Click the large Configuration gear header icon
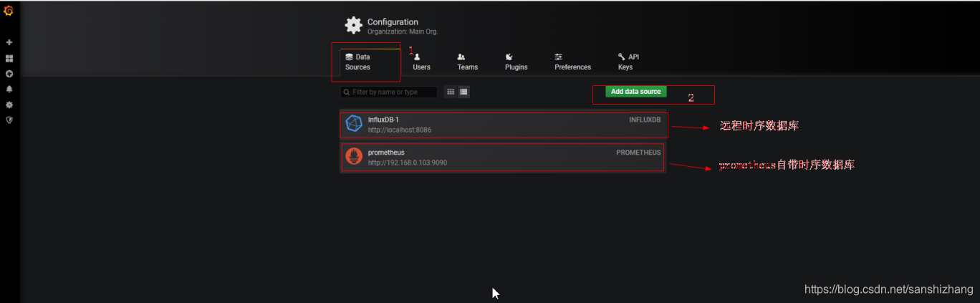Image resolution: width=980 pixels, height=303 pixels. pyautogui.click(x=354, y=26)
